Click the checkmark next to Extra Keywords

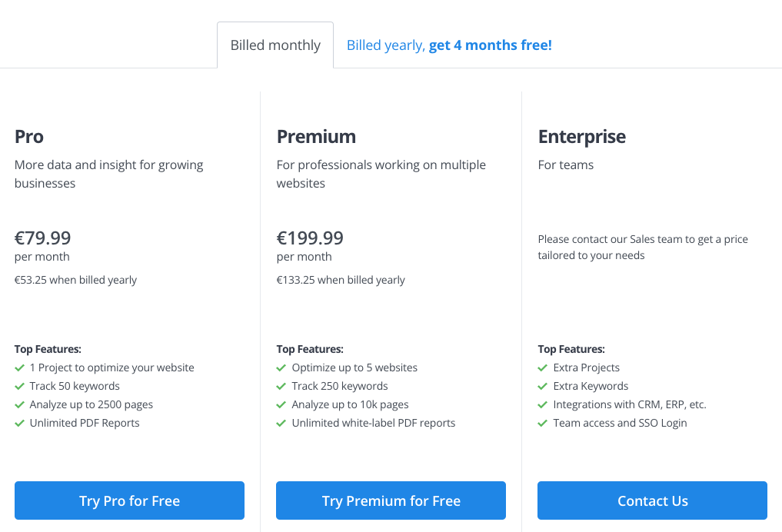pos(543,387)
